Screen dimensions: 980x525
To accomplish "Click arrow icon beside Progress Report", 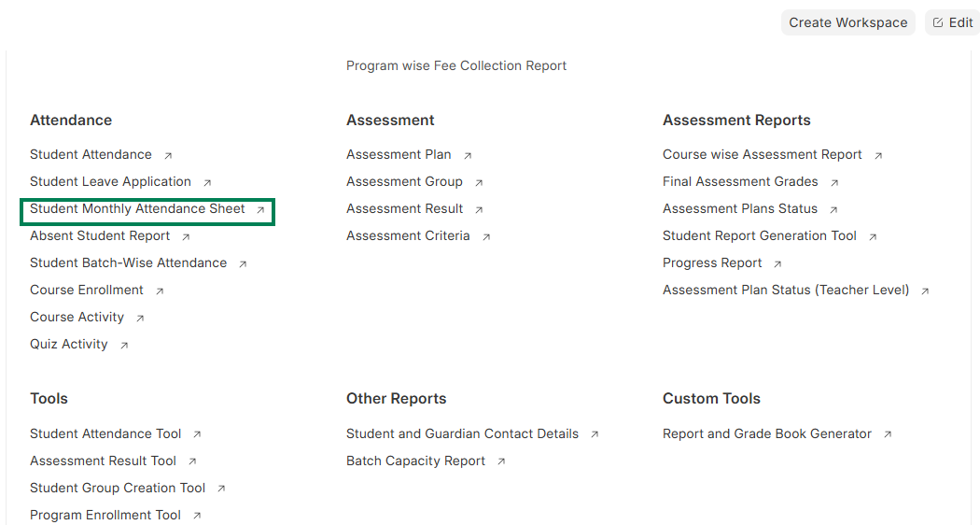I will pos(777,264).
